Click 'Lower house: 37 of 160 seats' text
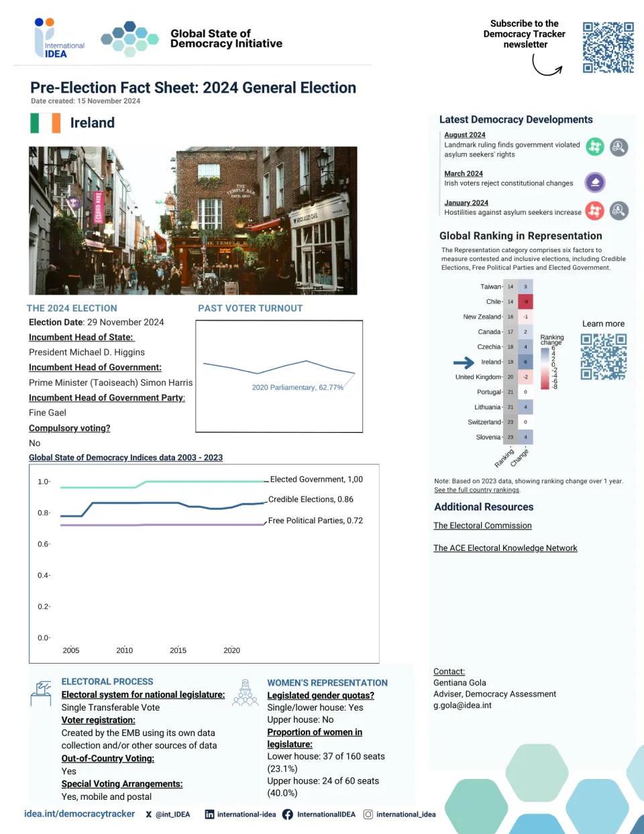The height and width of the screenshot is (834, 644). (326, 757)
